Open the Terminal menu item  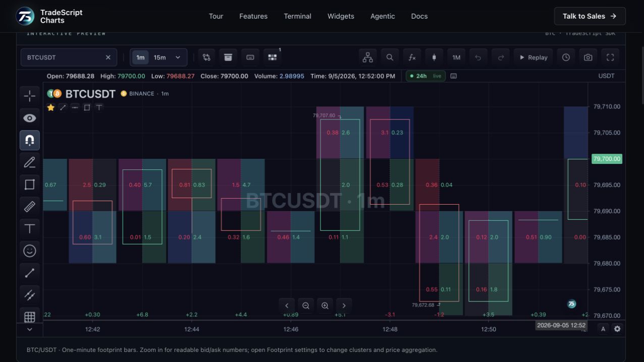point(298,16)
